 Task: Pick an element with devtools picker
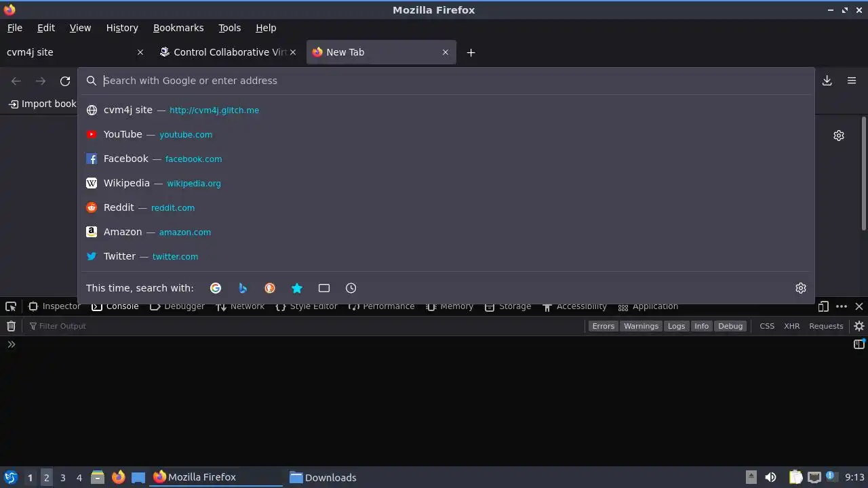11,306
